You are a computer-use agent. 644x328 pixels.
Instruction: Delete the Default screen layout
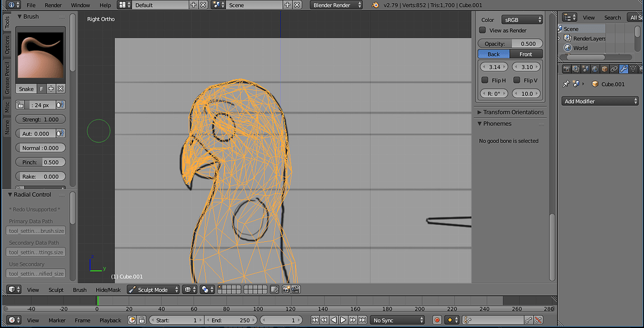(203, 5)
